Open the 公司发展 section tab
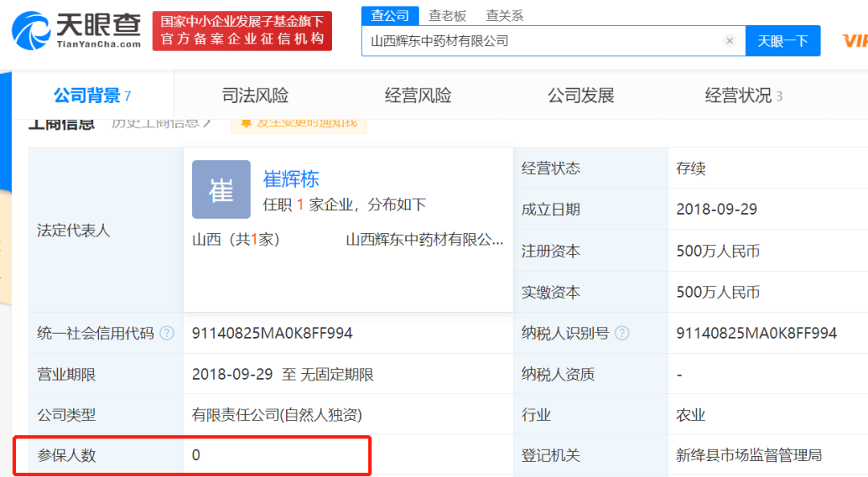Viewport: 868px width, 477px height. coord(581,95)
